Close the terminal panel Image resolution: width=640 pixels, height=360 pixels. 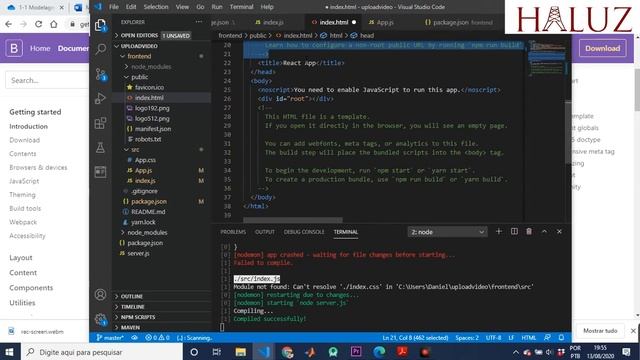[559, 231]
